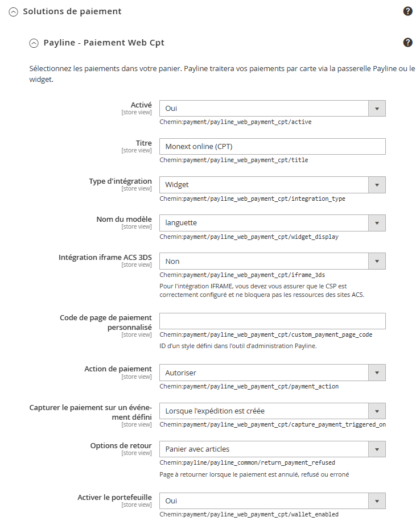Open the capture payment event dropdown
The image size is (420, 521).
pyautogui.click(x=264, y=411)
